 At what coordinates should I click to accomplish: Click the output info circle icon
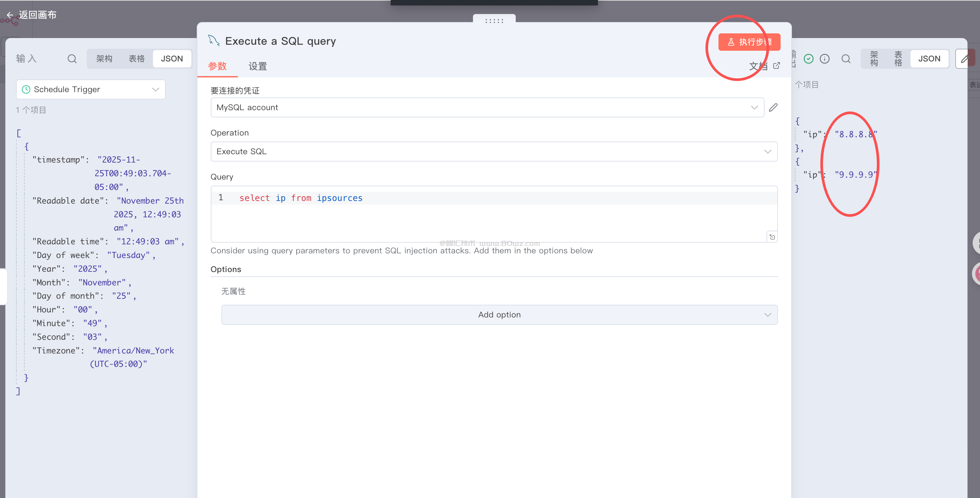tap(824, 58)
